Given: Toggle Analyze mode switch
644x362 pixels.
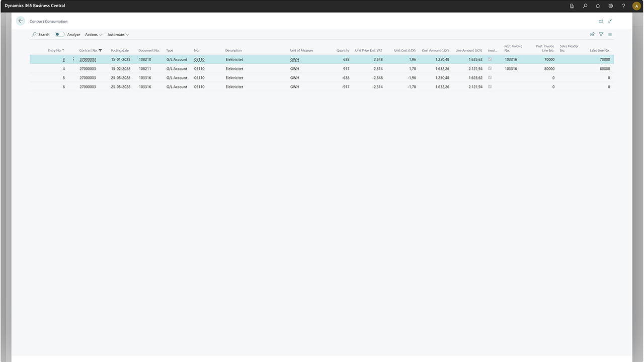Looking at the screenshot, I should pos(59,35).
